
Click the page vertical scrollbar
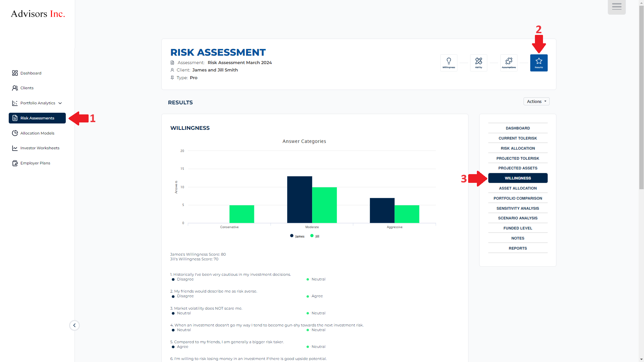coord(641,101)
